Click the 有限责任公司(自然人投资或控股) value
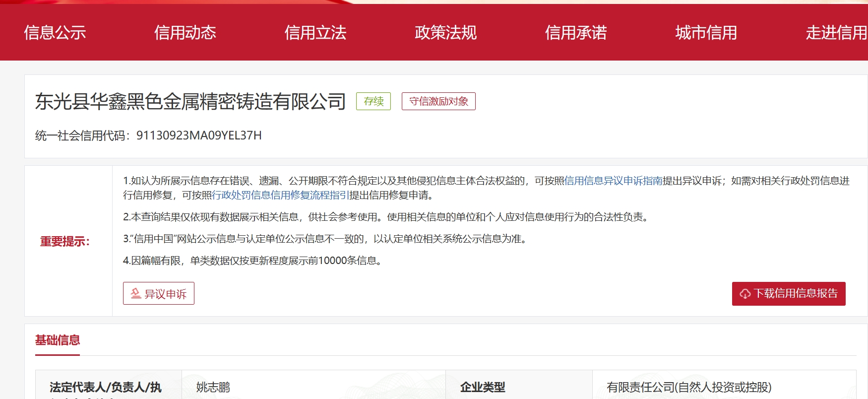The height and width of the screenshot is (399, 868). tap(689, 387)
